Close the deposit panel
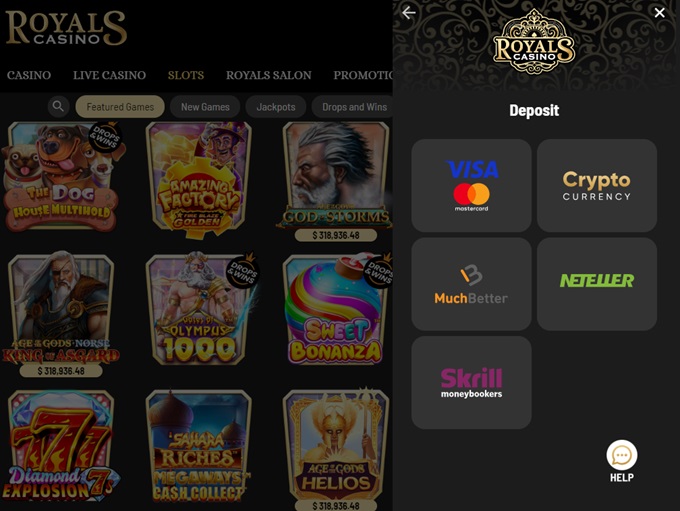 (x=659, y=13)
